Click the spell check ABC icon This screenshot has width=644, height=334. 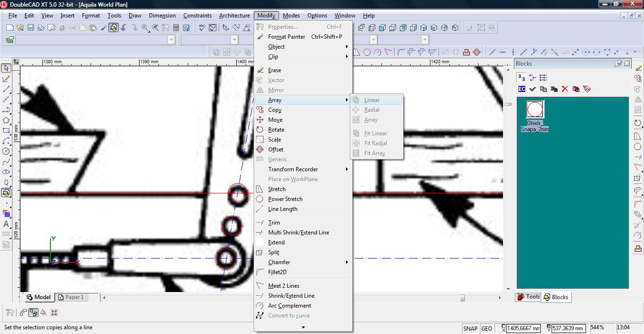tap(202, 28)
